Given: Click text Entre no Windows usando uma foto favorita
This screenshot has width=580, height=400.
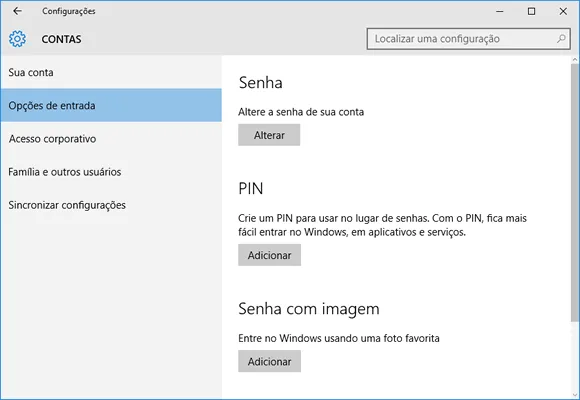Looking at the screenshot, I should (x=339, y=338).
